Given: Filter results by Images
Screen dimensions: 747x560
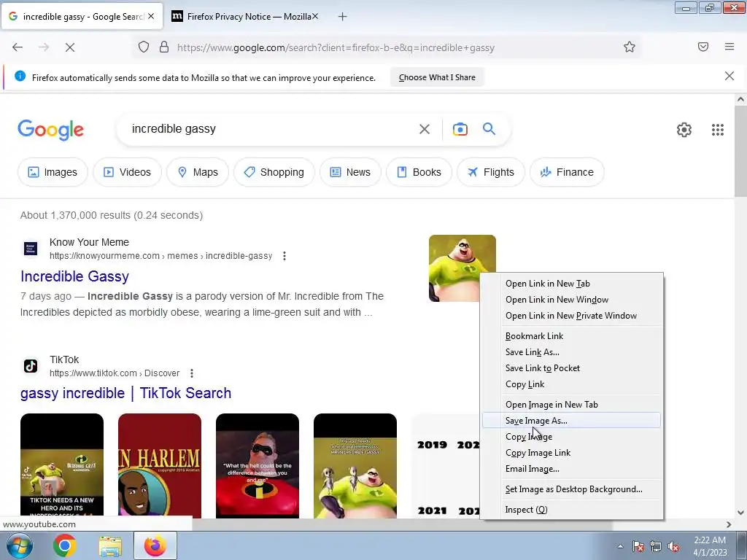Looking at the screenshot, I should [x=53, y=172].
